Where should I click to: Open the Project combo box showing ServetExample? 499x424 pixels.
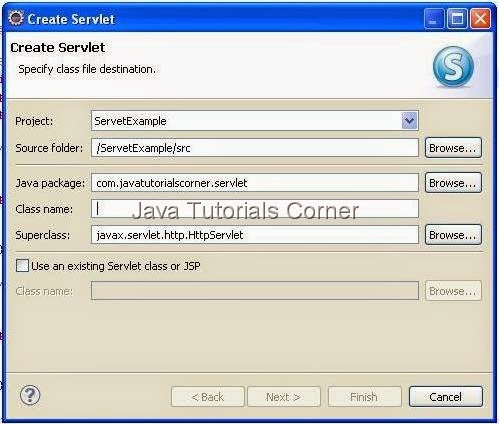coord(255,121)
